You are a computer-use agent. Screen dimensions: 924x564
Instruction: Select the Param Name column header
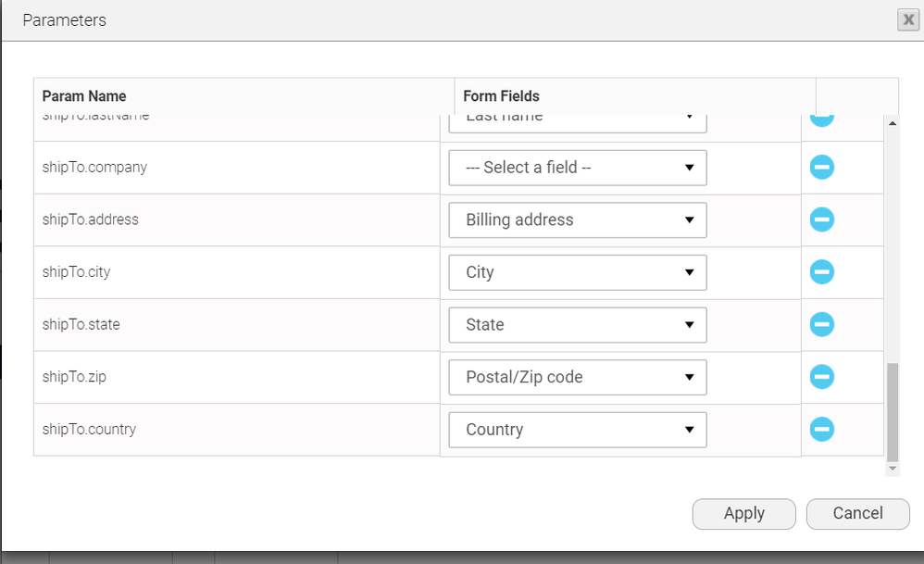[x=83, y=95]
